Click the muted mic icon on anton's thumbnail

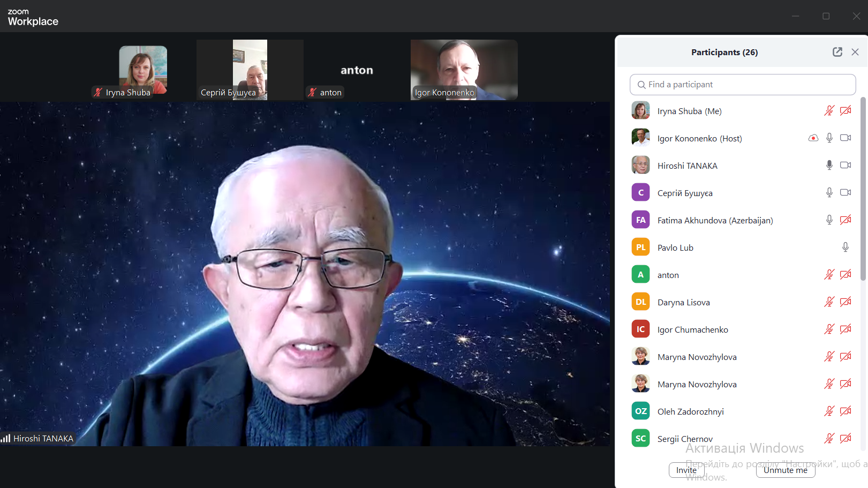pos(312,92)
